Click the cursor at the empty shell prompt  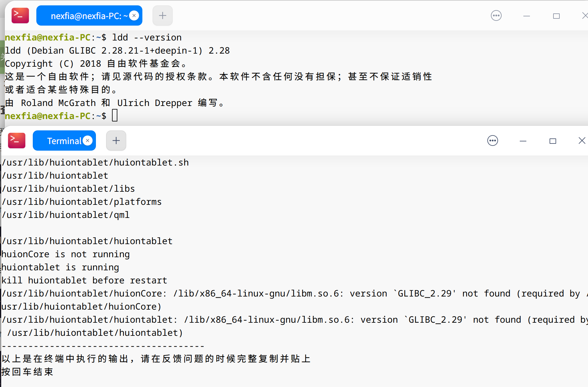[115, 116]
